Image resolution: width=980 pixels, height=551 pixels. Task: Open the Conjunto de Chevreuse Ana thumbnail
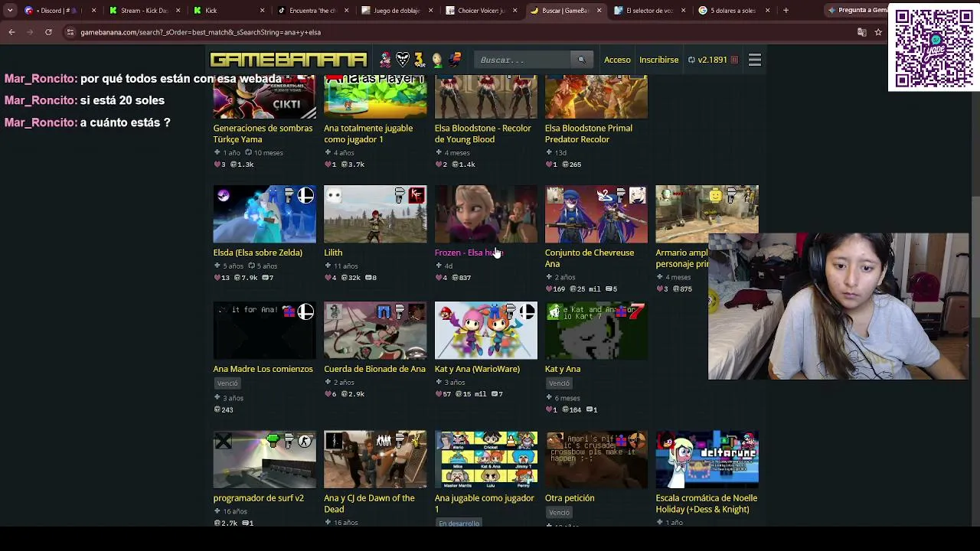point(596,214)
